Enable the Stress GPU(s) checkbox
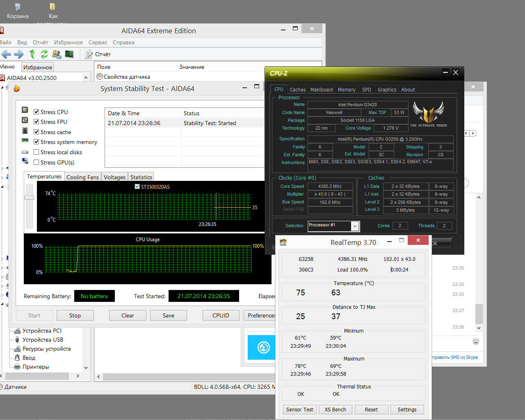Screen dimensions: 525x420 pyautogui.click(x=37, y=162)
